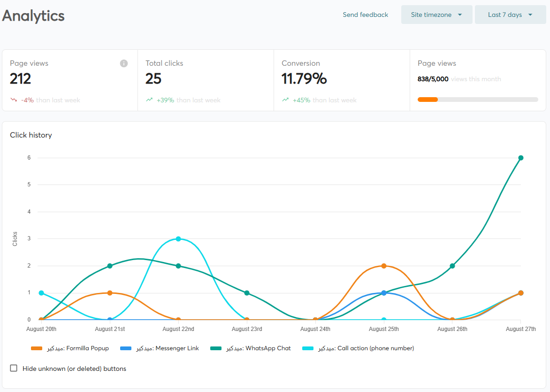Click the green upward trend icon under Total clicks

click(x=149, y=100)
